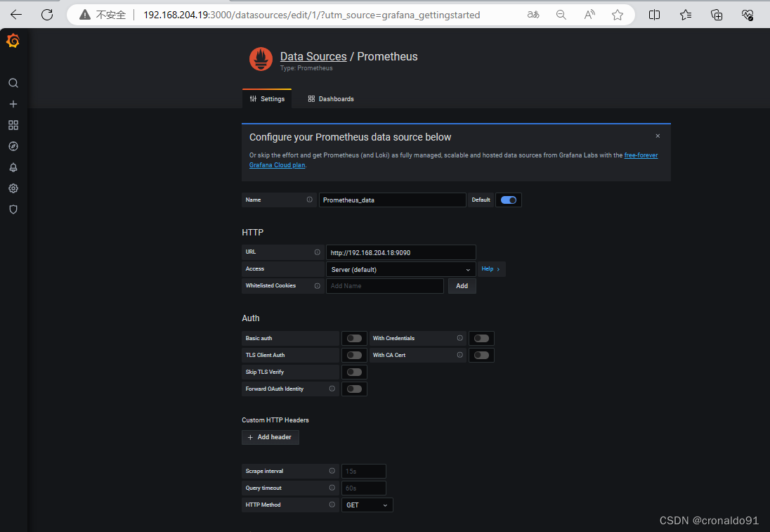This screenshot has height=532, width=770.
Task: Show info tooltip for With Credentials
Action: pyautogui.click(x=459, y=338)
